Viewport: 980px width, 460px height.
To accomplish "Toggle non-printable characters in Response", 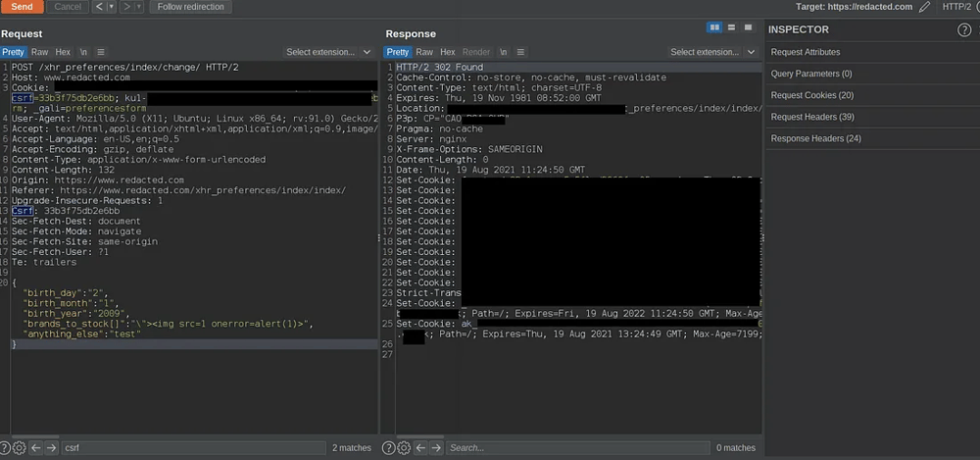I will (503, 52).
